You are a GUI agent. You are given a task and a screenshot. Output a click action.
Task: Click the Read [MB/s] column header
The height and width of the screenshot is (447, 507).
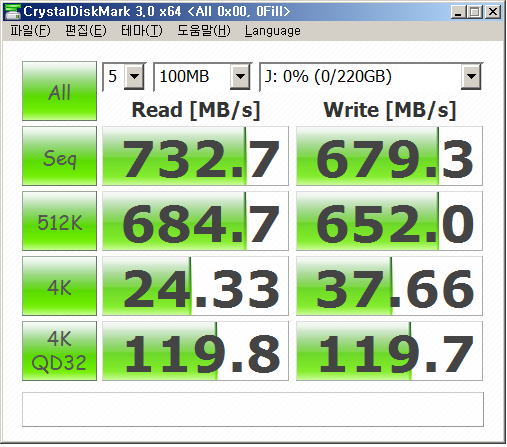pos(196,110)
